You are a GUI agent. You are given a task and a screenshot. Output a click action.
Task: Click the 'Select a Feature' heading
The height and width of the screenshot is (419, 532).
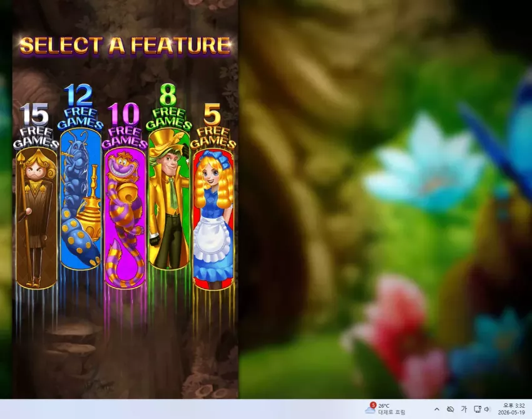coord(125,46)
